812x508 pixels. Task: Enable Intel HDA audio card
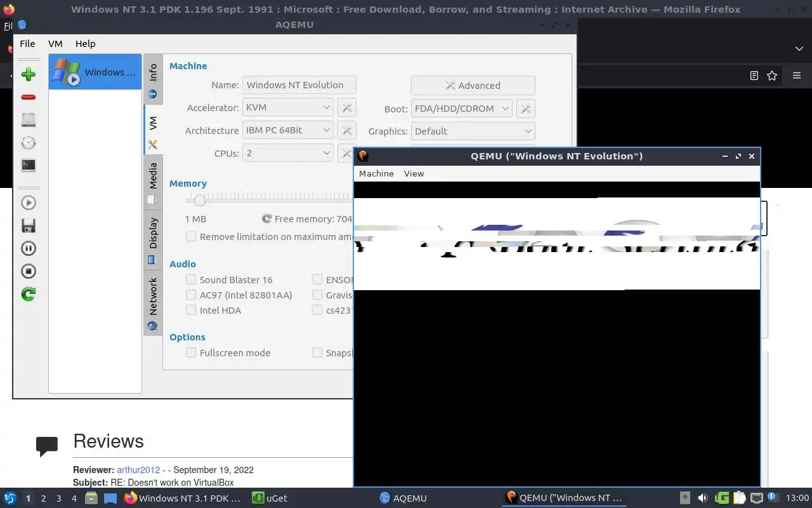pos(191,310)
